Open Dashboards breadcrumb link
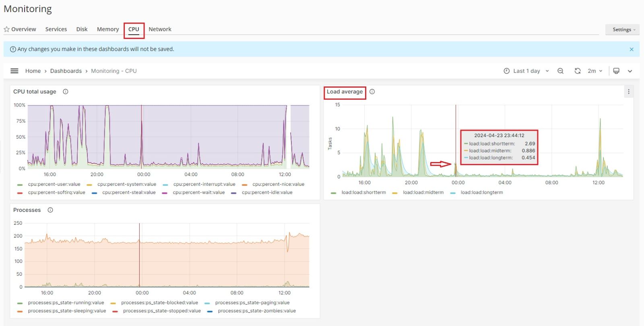This screenshot has height=326, width=644. click(66, 71)
